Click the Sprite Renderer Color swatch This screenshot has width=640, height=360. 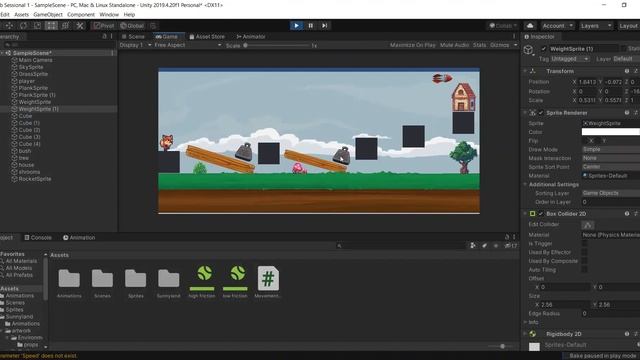click(x=611, y=132)
